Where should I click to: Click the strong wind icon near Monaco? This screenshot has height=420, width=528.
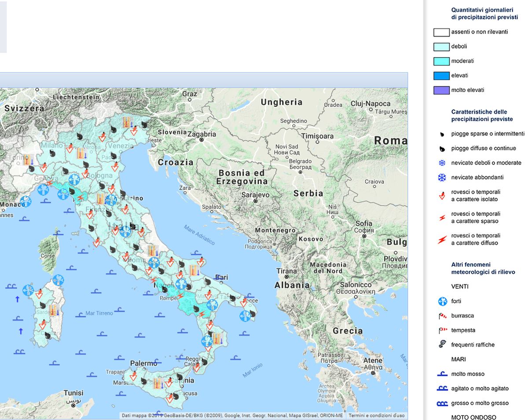click(26, 201)
